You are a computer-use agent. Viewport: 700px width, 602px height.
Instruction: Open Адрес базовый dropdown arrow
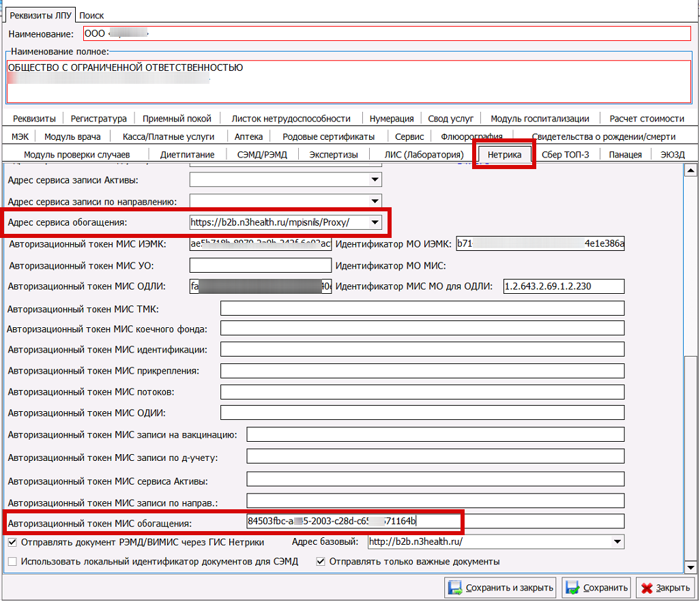[617, 541]
